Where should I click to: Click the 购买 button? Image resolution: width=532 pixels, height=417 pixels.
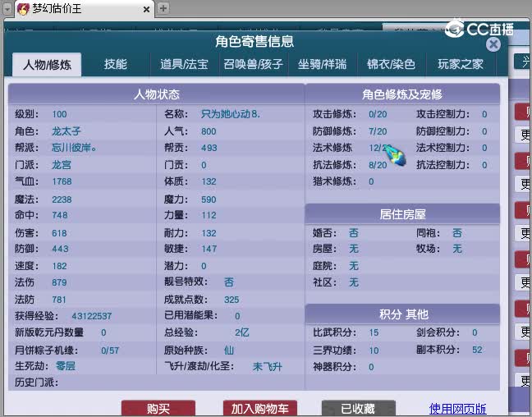pyautogui.click(x=158, y=408)
